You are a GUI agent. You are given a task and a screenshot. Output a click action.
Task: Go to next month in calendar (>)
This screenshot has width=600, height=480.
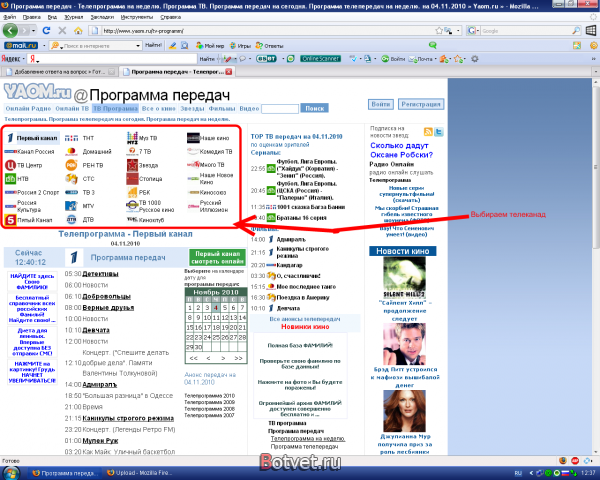pyautogui.click(x=223, y=358)
